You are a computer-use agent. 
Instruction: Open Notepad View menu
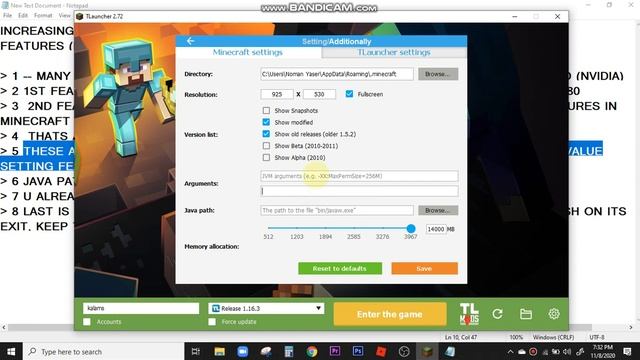pos(64,16)
